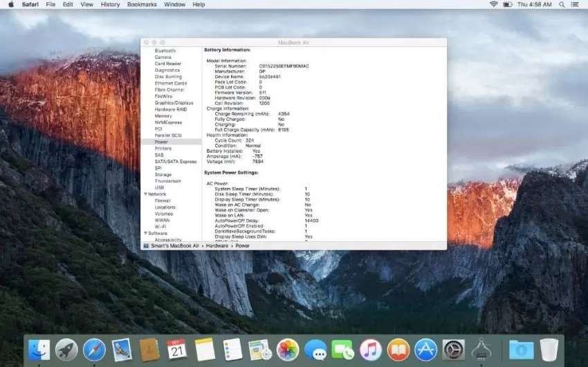Open Mail stamp icon in dock
The width and height of the screenshot is (588, 367).
click(122, 350)
